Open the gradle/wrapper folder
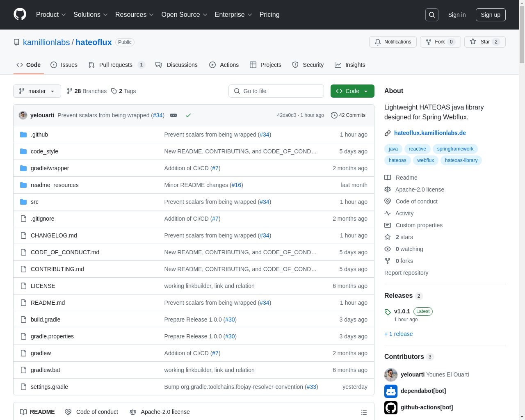Screen dimensions: 525x420 tap(50, 168)
